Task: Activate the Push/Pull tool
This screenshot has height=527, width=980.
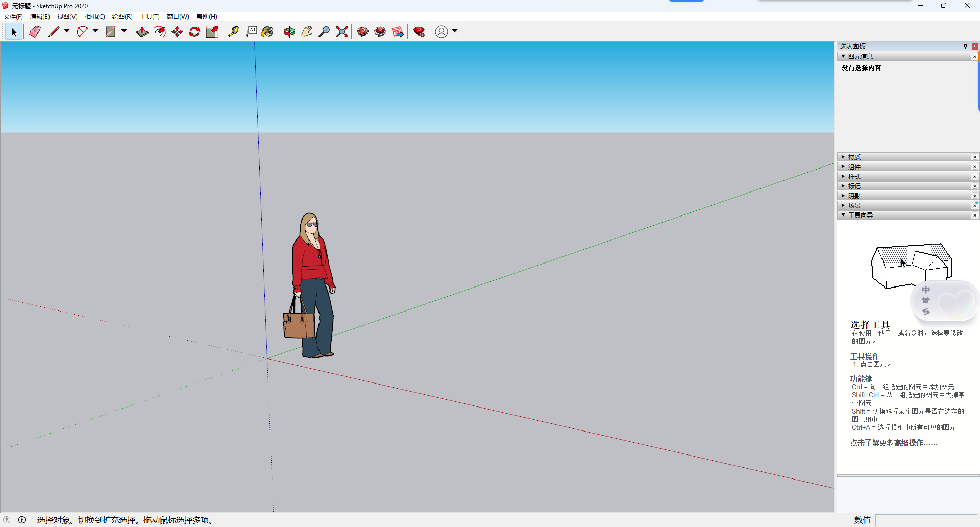Action: click(x=142, y=31)
